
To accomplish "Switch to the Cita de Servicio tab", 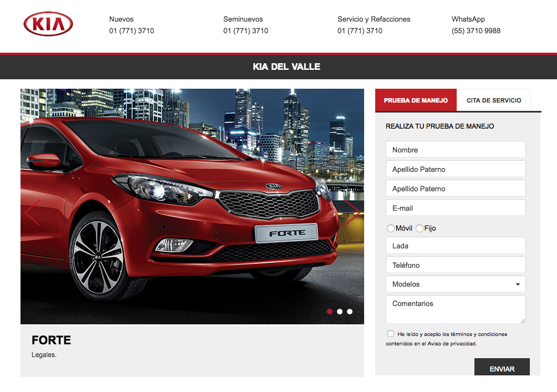I will pos(494,100).
